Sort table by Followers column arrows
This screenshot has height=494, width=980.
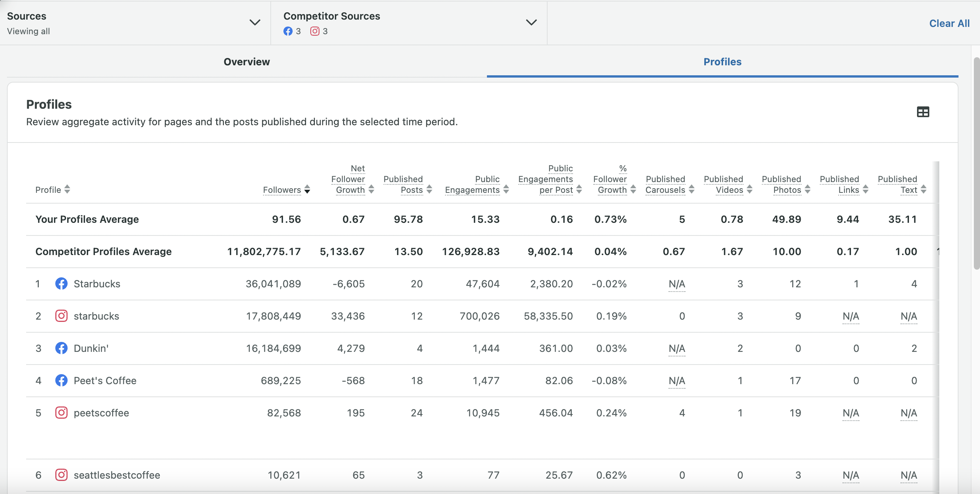(307, 189)
